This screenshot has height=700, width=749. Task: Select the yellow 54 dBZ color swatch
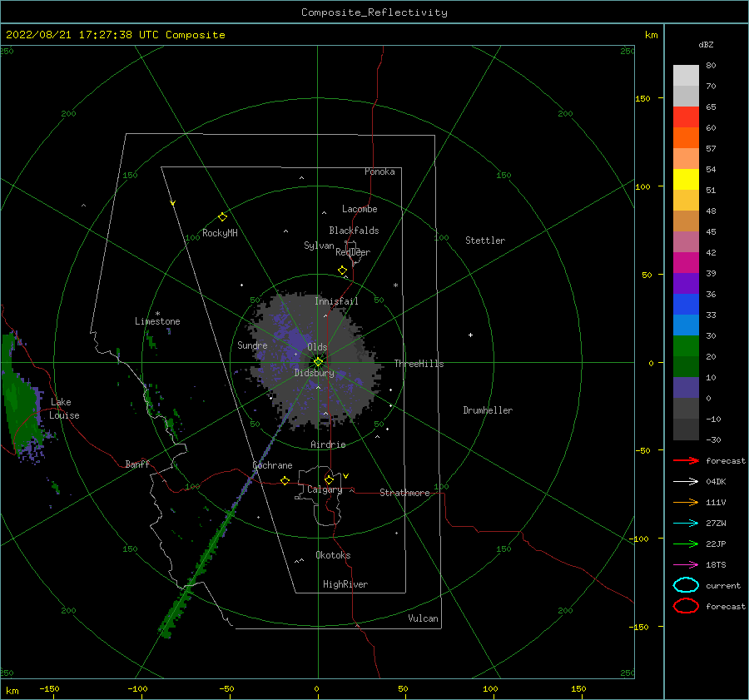[x=686, y=179]
